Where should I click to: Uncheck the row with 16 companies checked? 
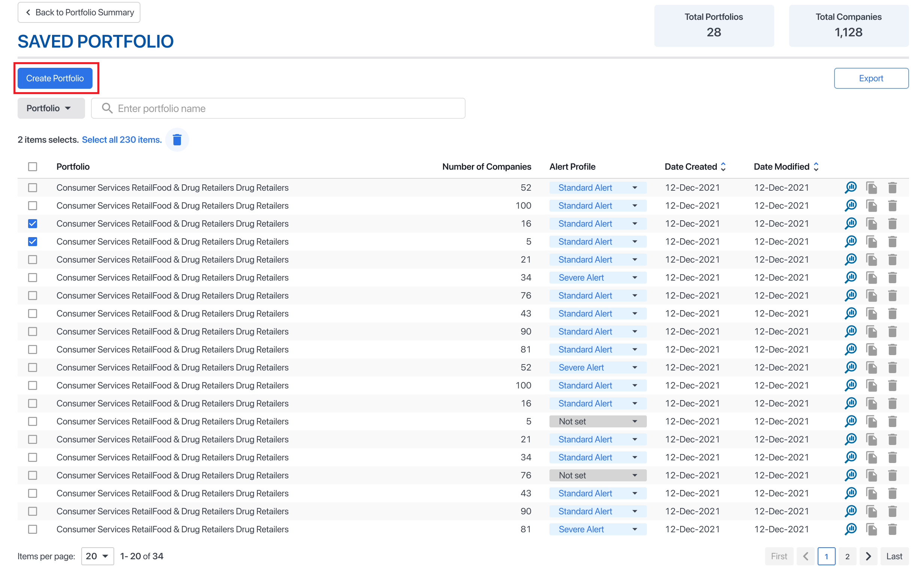(x=33, y=224)
